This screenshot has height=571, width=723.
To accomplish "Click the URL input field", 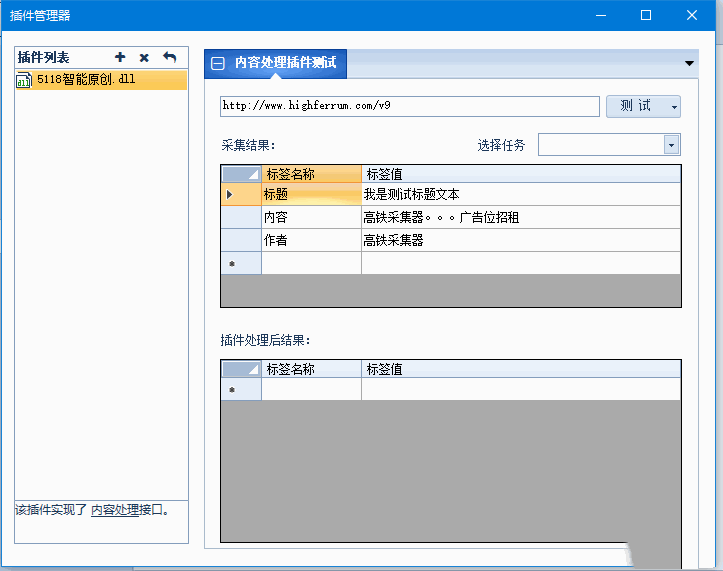I will click(x=409, y=106).
